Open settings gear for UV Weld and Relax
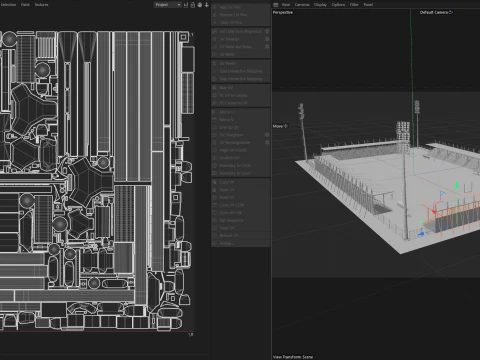 [267, 47]
